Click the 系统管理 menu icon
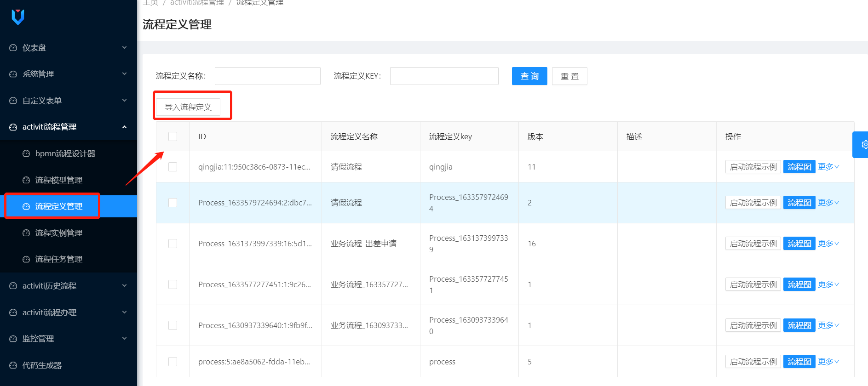The image size is (868, 386). (13, 74)
